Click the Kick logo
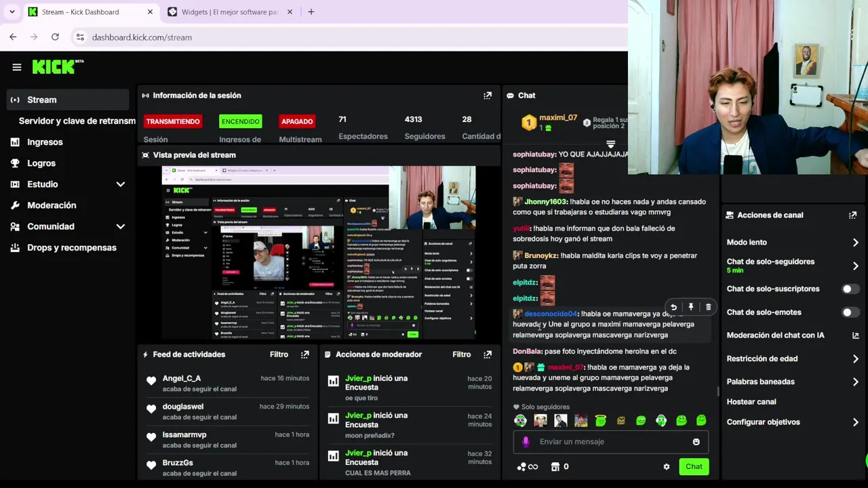This screenshot has height=488, width=868. (x=58, y=66)
